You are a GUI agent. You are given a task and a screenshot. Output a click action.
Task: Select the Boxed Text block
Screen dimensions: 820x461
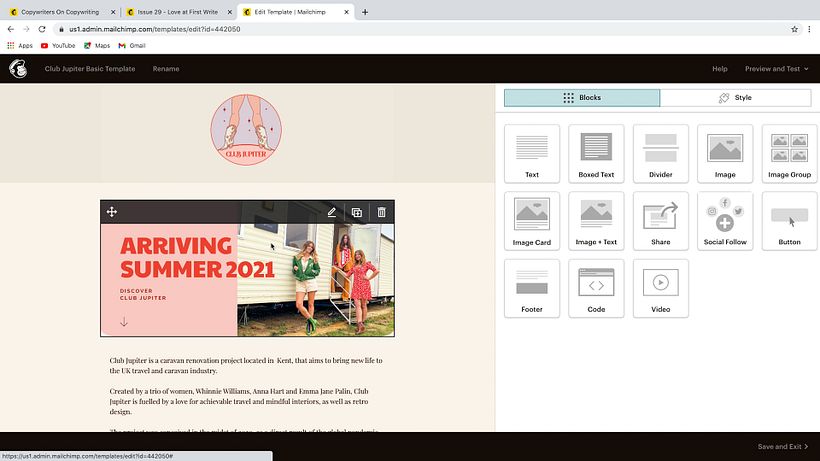[x=596, y=153]
